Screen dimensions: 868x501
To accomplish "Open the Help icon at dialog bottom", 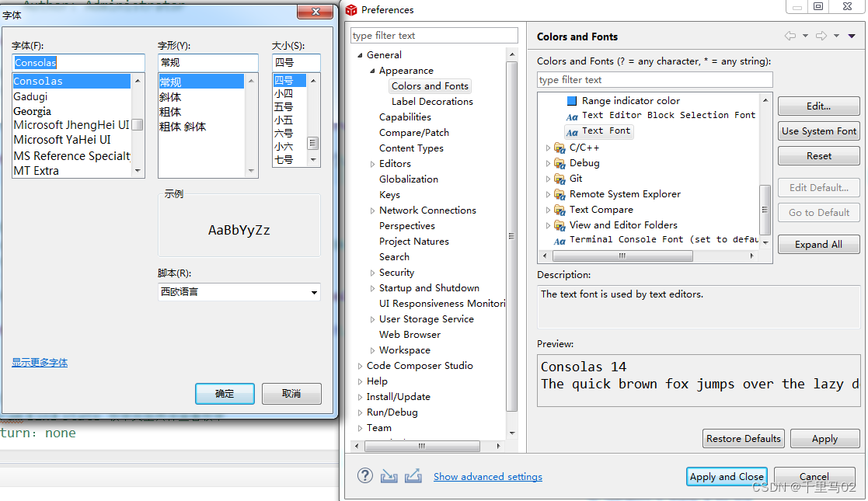I will coord(365,476).
